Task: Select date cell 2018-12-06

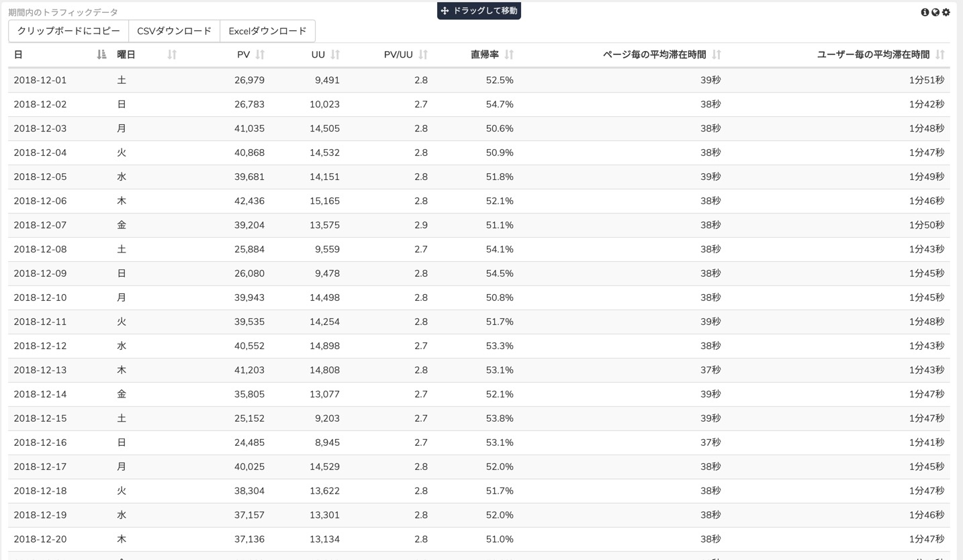Action: point(40,201)
